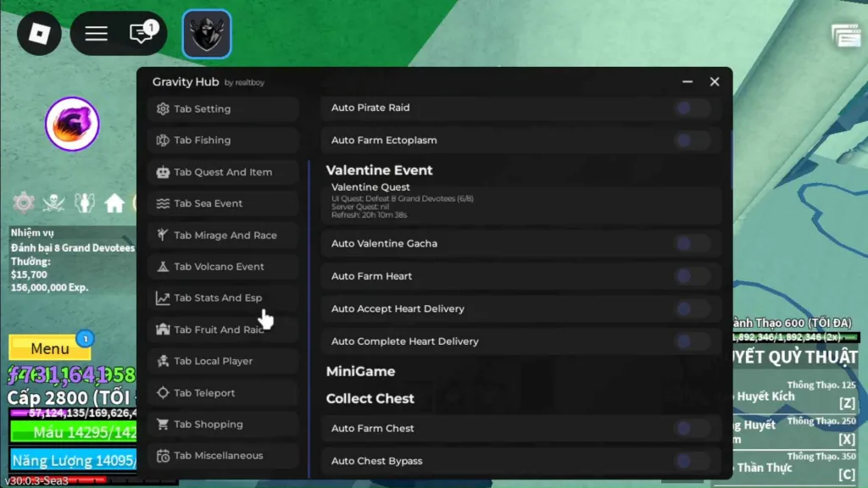Open Tab Quest And Item
The height and width of the screenshot is (488, 868).
[224, 172]
